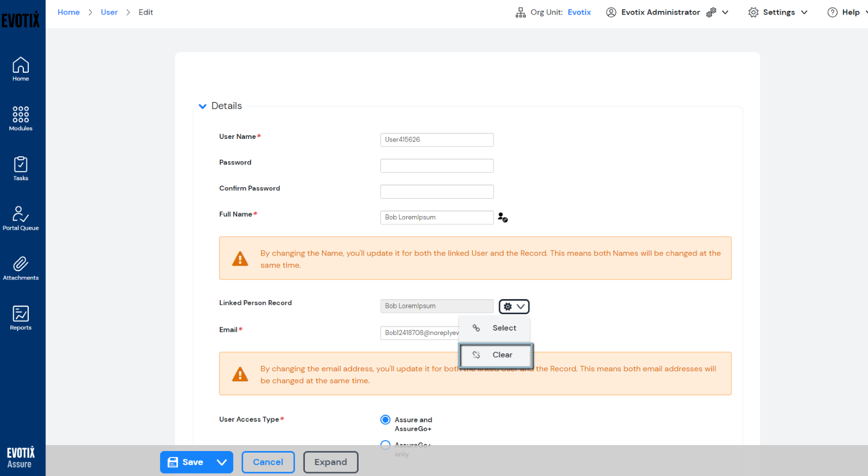
Task: Click the User Name field label
Action: tap(238, 137)
